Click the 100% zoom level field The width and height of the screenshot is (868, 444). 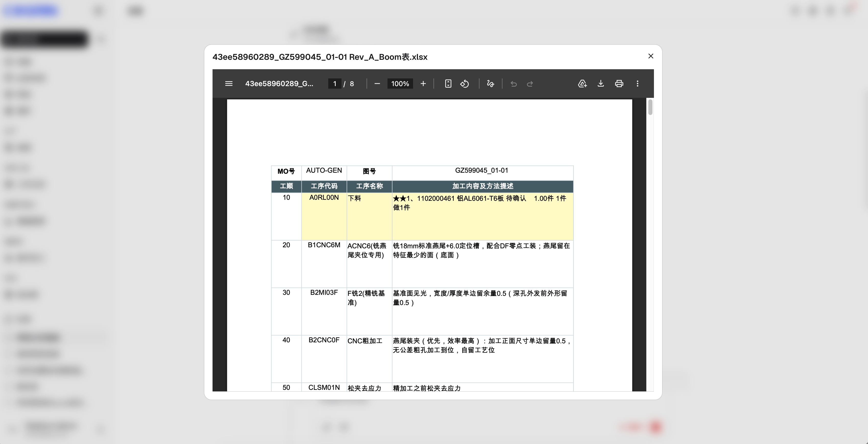click(x=400, y=84)
